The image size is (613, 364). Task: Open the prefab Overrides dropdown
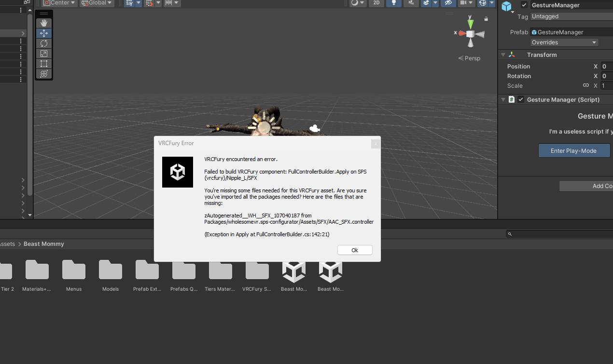point(564,42)
